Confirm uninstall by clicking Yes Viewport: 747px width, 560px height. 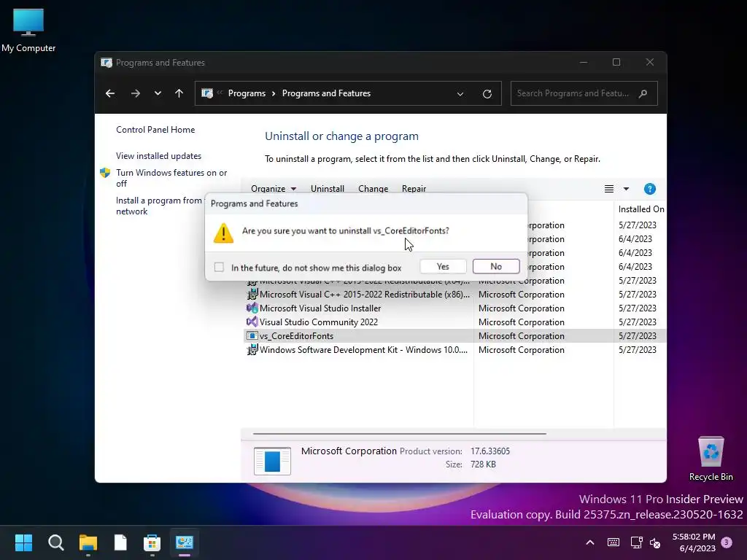tap(443, 267)
